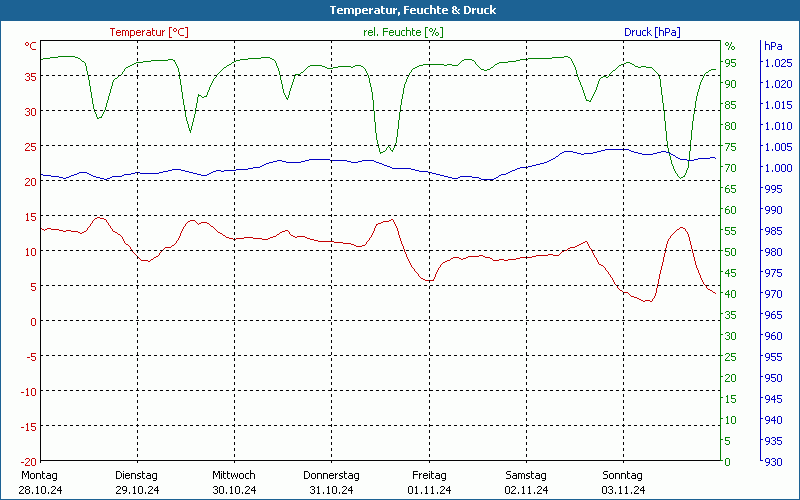The image size is (800, 500).
Task: Click the green '%' axis unit label
Action: click(730, 46)
